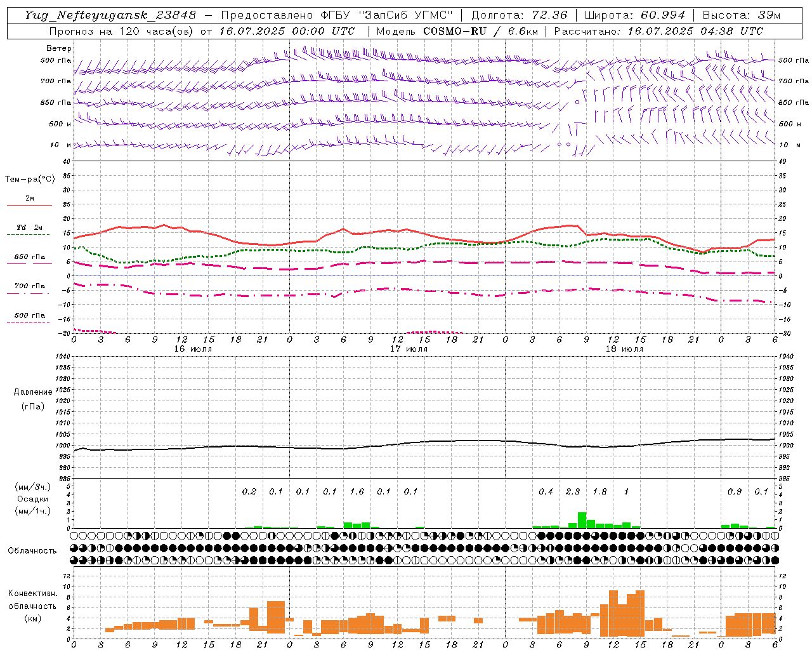Screen dimensions: 812x650
Task: Click the Модель COSMO-RU / 6.6км label
Action: pos(457,31)
